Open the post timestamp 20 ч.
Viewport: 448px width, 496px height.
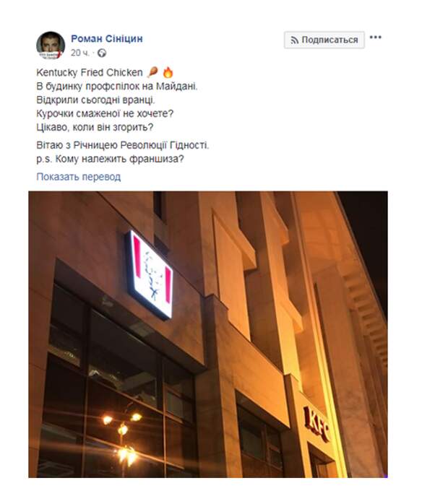79,53
